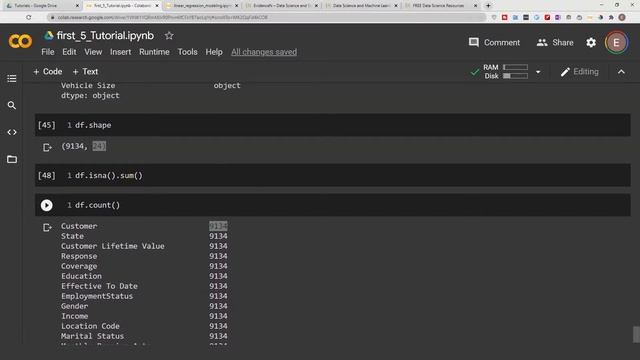Click the Effective To Date output row
Image resolution: width=640 pixels, height=360 pixels.
(144, 286)
